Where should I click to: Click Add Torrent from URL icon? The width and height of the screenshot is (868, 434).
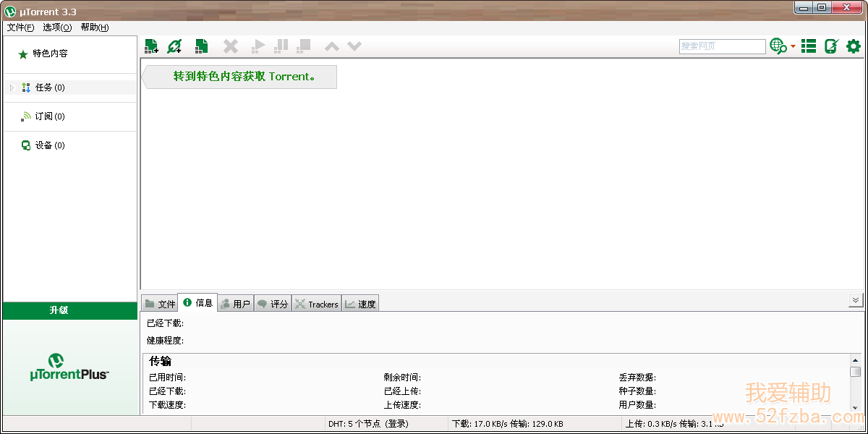click(174, 46)
